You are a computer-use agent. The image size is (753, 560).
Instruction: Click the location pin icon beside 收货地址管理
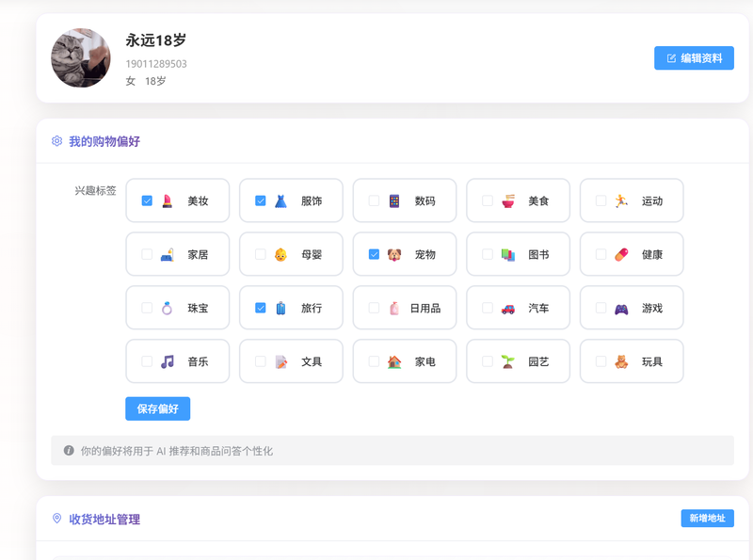coord(57,519)
